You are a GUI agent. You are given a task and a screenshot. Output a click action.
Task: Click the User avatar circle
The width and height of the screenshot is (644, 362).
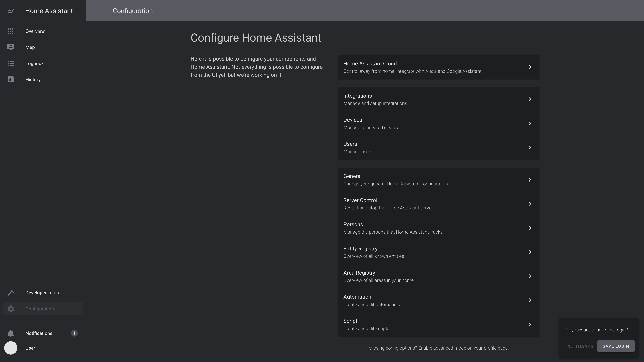tap(11, 348)
